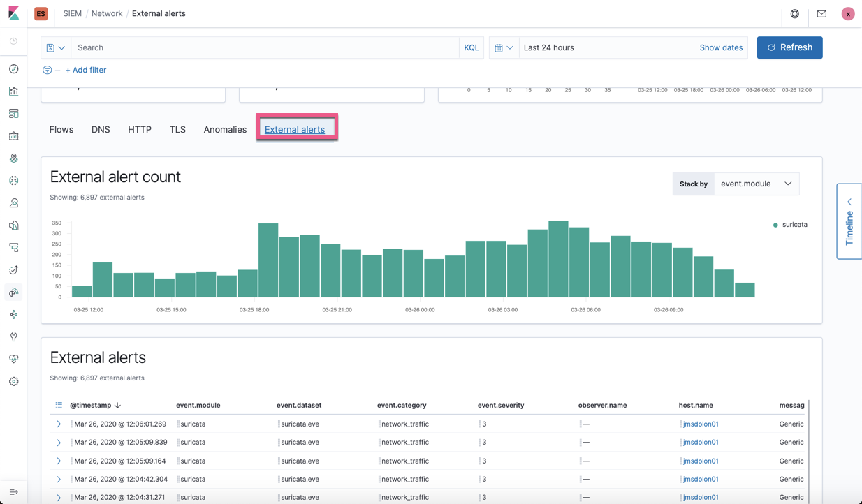Open the date quick menu calendar
Image resolution: width=862 pixels, height=504 pixels.
[504, 47]
